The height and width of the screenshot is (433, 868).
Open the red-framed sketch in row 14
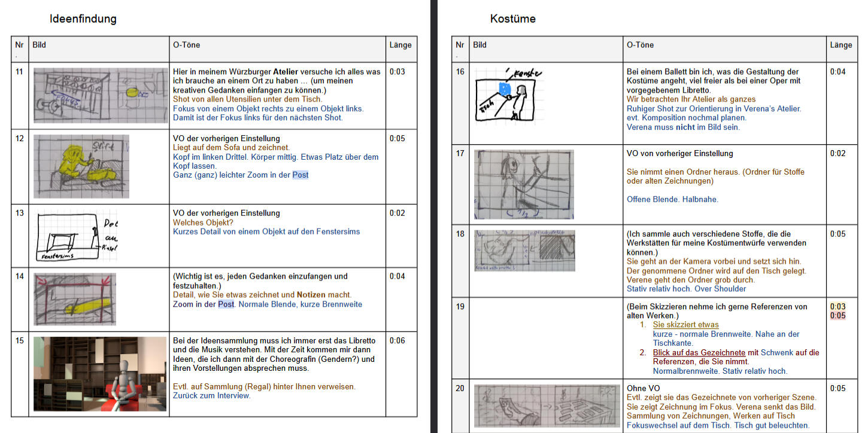pyautogui.click(x=75, y=299)
